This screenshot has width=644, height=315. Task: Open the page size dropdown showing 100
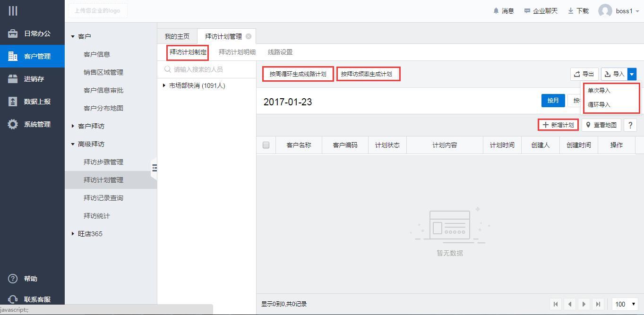point(625,304)
